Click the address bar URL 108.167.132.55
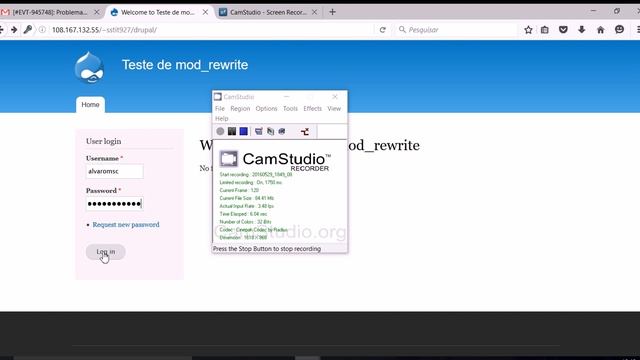The height and width of the screenshot is (360, 640). click(104, 30)
